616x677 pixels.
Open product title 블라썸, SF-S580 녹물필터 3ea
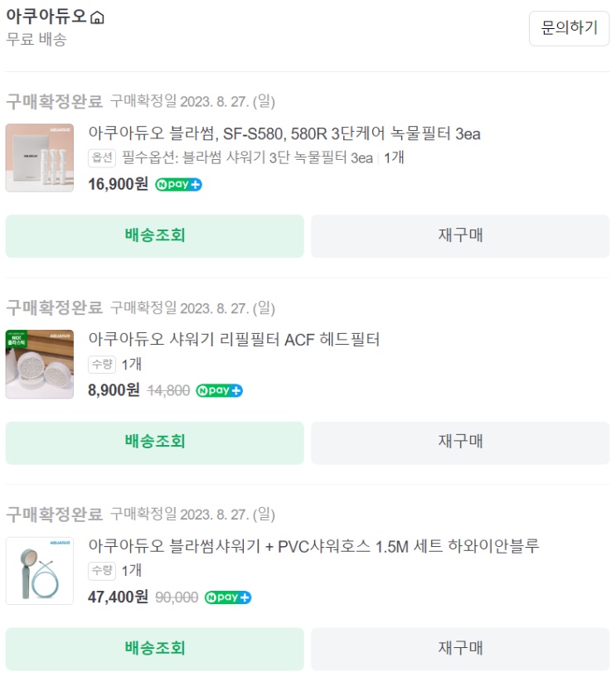coord(284,133)
